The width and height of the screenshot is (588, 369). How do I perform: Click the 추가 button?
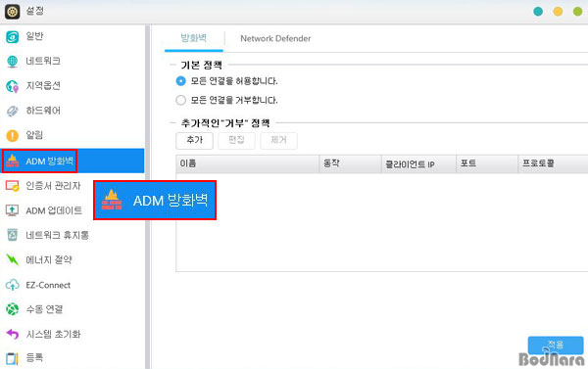tap(194, 141)
